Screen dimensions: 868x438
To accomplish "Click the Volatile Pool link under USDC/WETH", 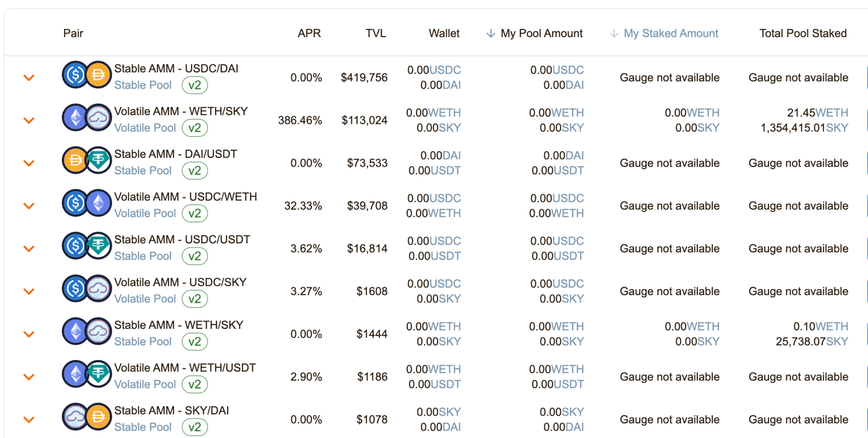I will pyautogui.click(x=145, y=213).
